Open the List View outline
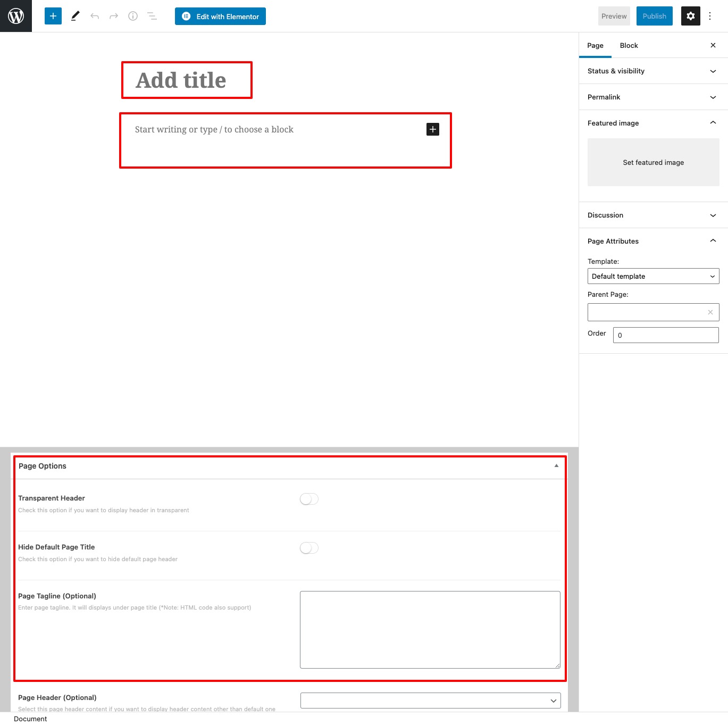 (x=152, y=16)
